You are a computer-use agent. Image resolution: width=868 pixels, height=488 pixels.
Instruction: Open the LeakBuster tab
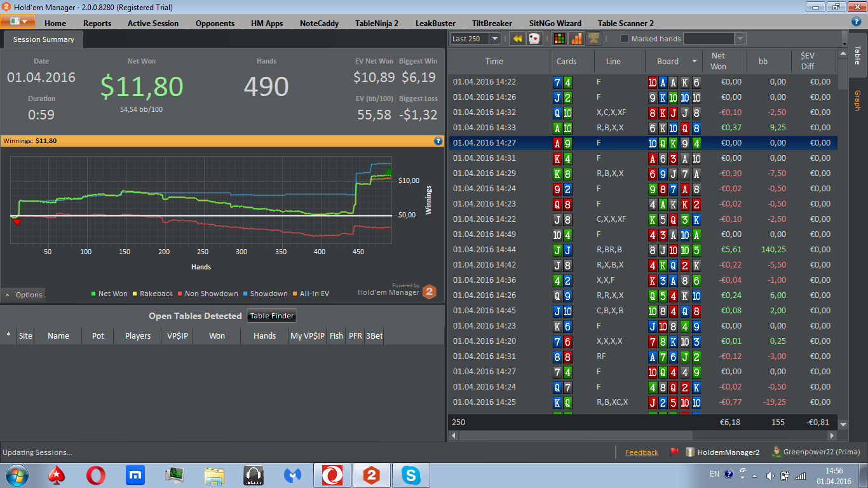coord(435,23)
